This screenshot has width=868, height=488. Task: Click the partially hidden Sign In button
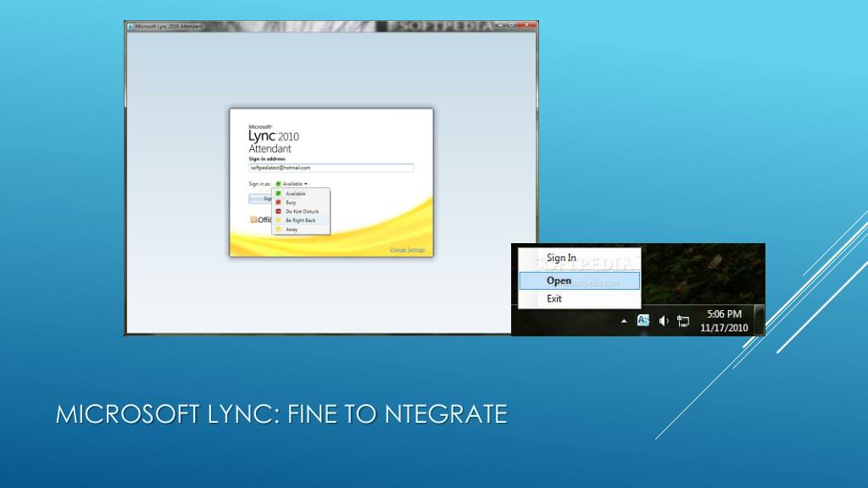[x=260, y=198]
